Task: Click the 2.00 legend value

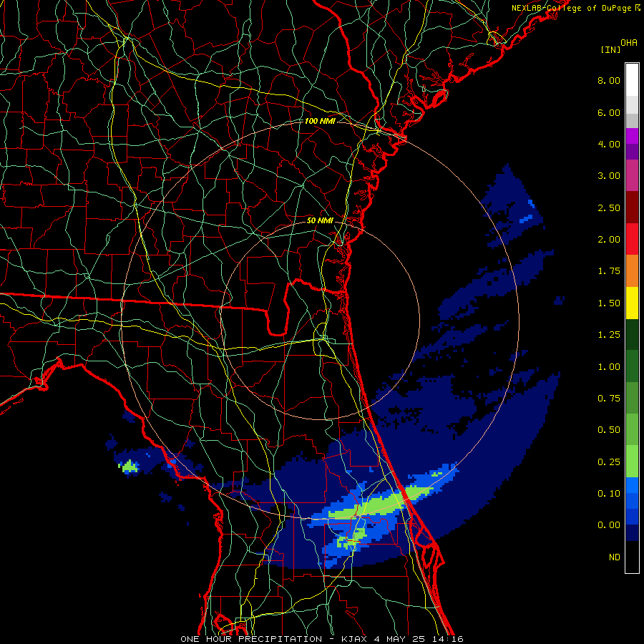Action: tap(609, 240)
